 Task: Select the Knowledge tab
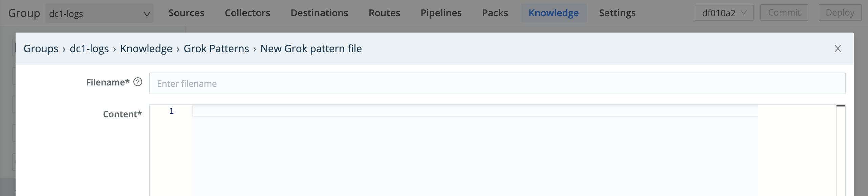point(554,13)
